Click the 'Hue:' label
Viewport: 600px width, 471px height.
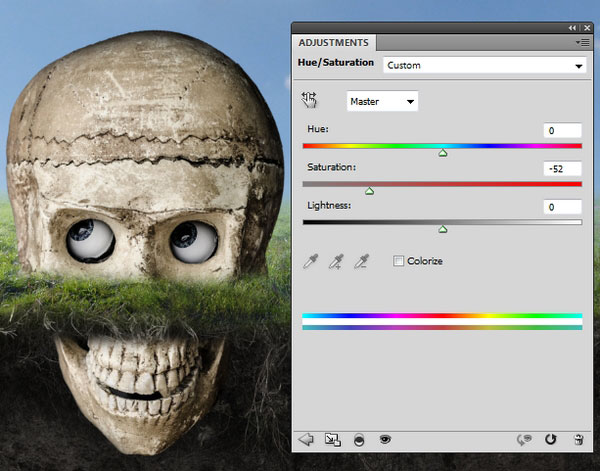[x=318, y=129]
